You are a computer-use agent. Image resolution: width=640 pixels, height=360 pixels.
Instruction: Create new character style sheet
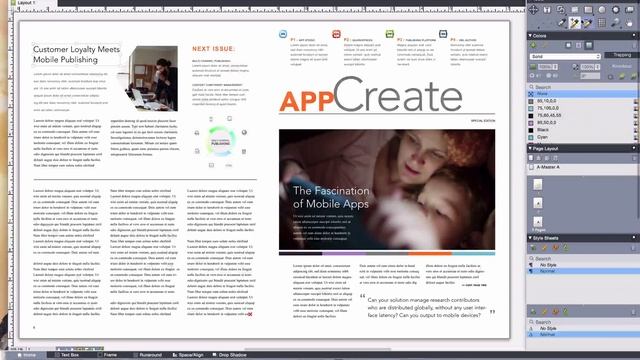pyautogui.click(x=533, y=311)
